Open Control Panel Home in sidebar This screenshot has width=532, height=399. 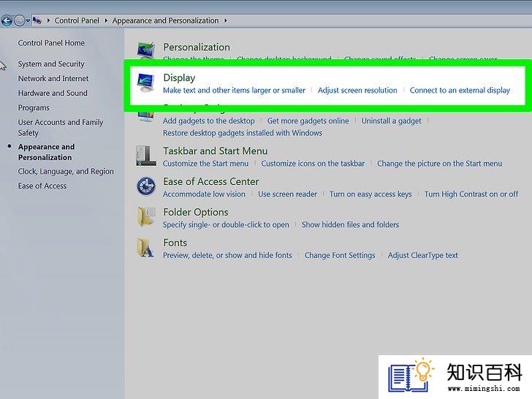51,43
